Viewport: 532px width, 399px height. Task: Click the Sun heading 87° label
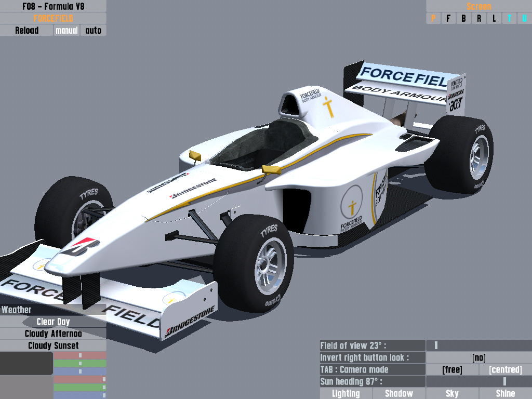pos(373,381)
